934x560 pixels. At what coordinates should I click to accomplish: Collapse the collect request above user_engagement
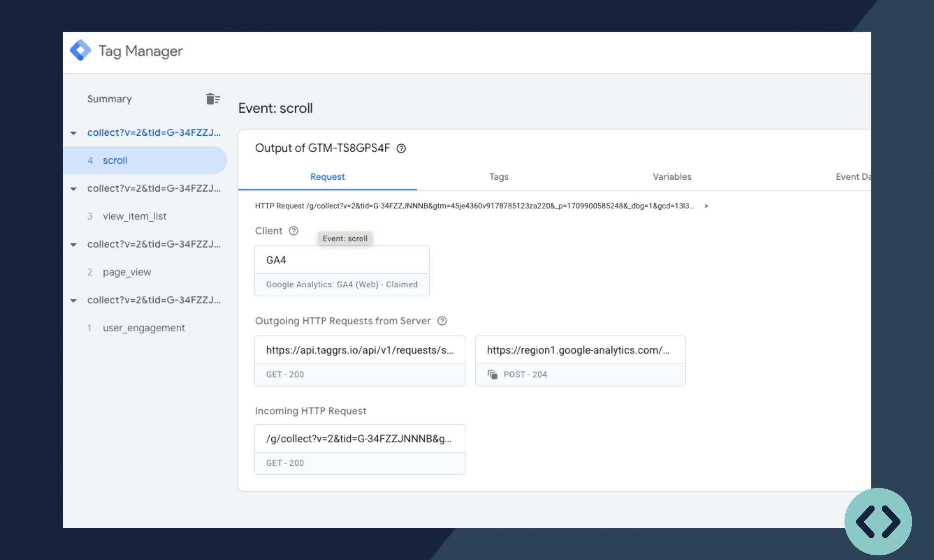73,301
